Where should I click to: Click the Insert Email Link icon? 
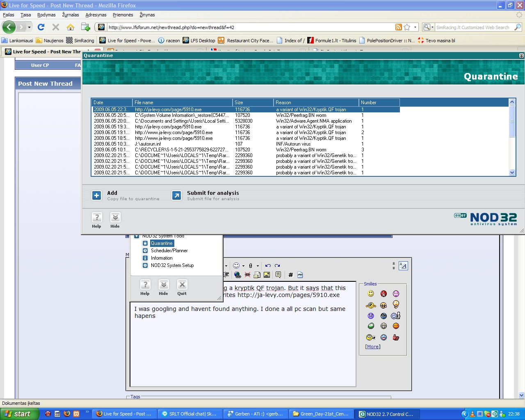tap(257, 275)
